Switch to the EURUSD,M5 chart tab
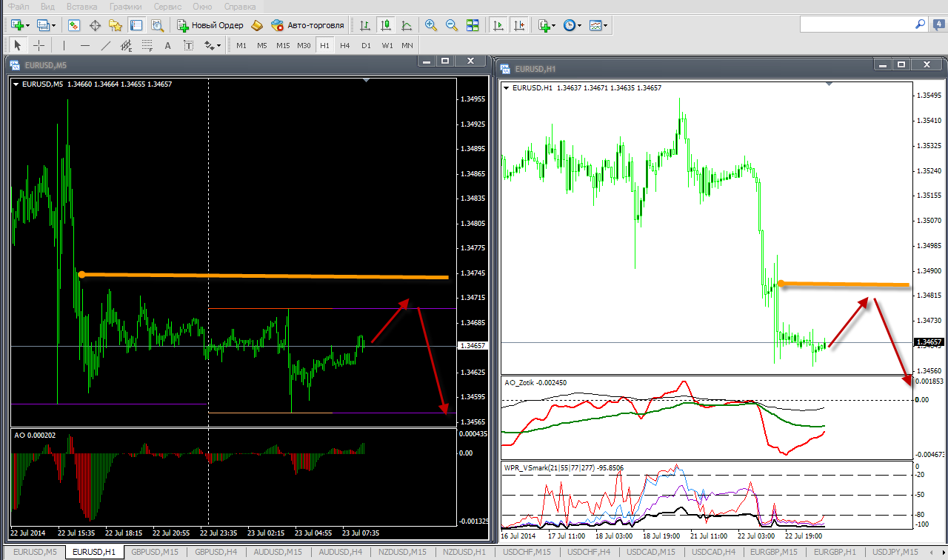The height and width of the screenshot is (560, 948). 35,553
